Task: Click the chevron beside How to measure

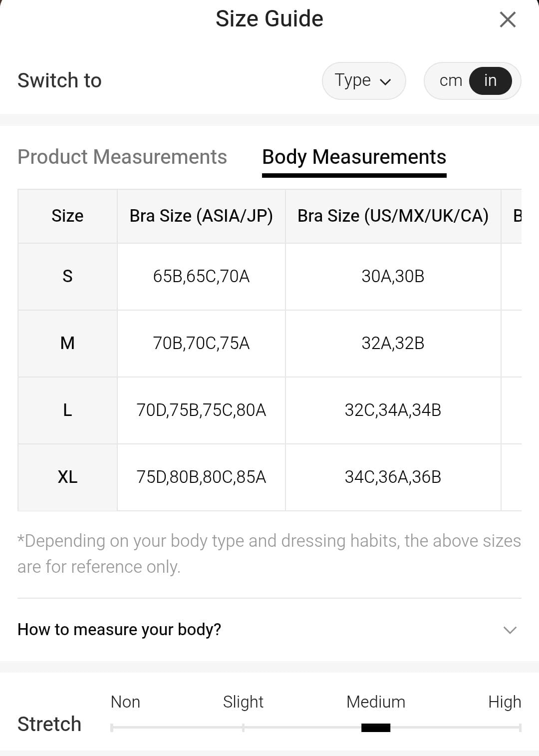Action: coord(510,630)
